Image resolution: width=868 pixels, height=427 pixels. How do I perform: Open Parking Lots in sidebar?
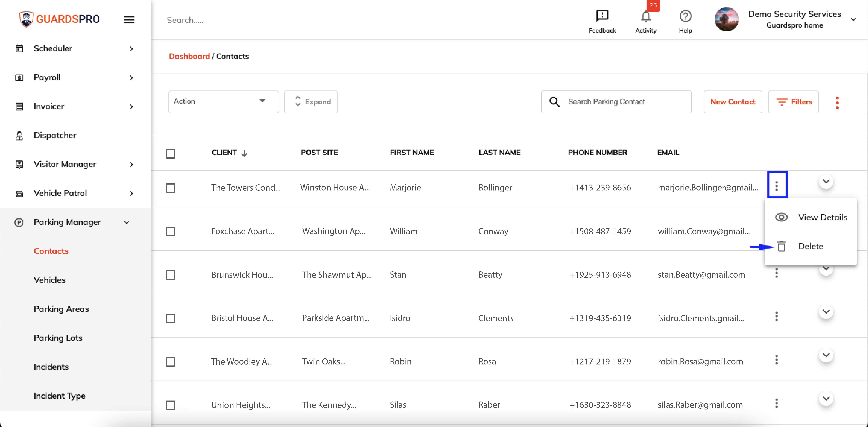58,338
